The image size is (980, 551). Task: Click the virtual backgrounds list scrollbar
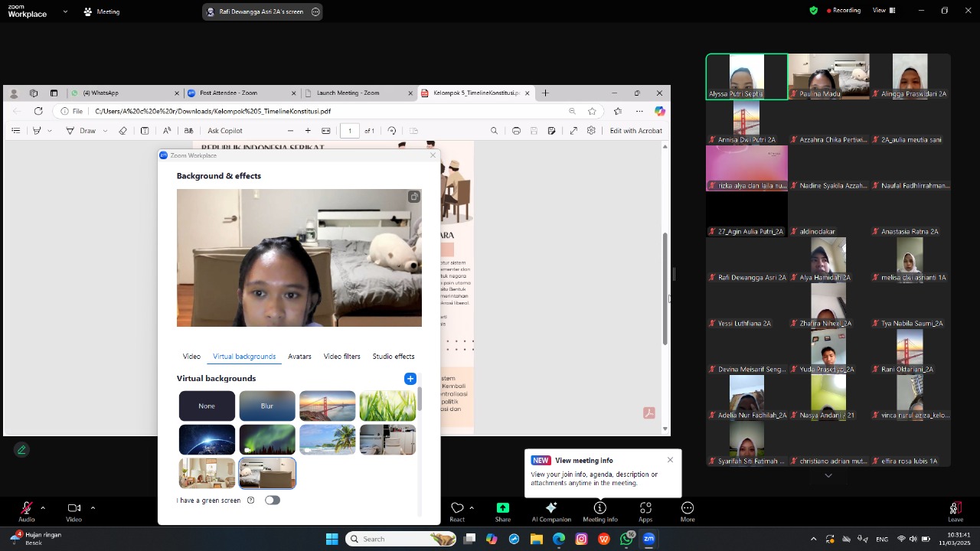pos(420,399)
